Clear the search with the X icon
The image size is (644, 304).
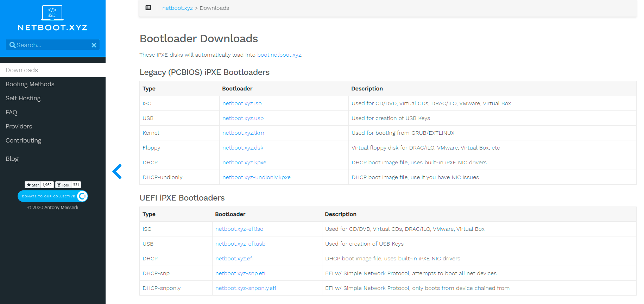94,45
